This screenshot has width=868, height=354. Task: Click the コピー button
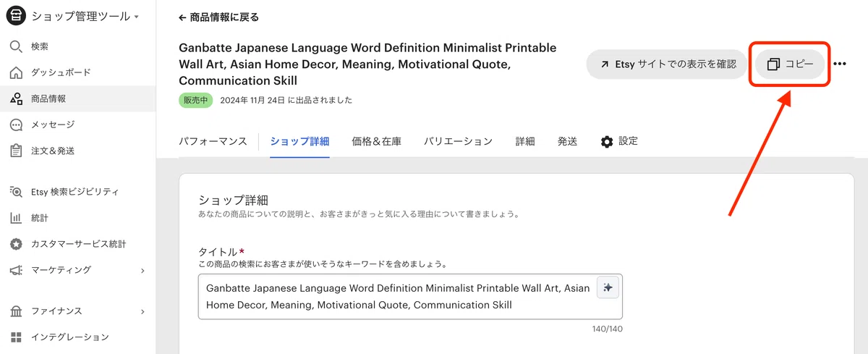790,64
